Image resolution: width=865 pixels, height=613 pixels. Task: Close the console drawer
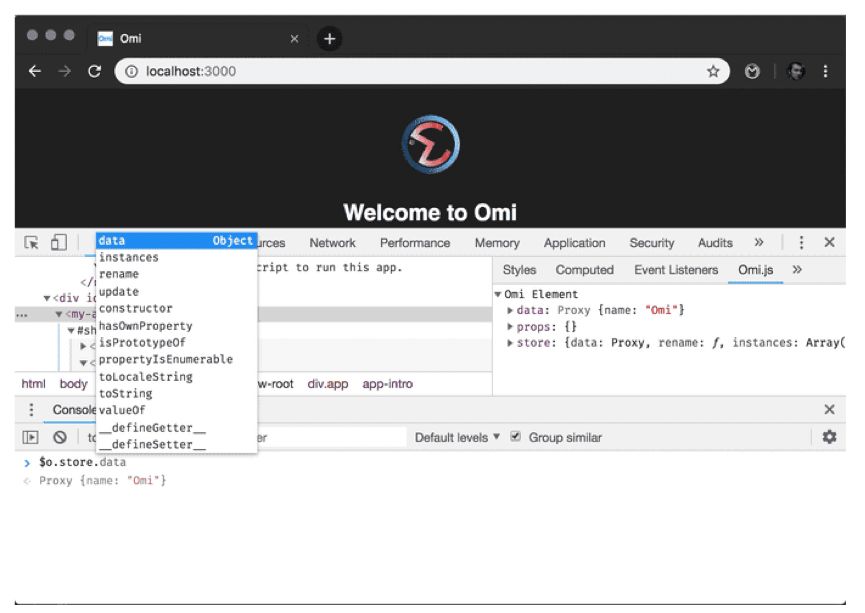[829, 409]
